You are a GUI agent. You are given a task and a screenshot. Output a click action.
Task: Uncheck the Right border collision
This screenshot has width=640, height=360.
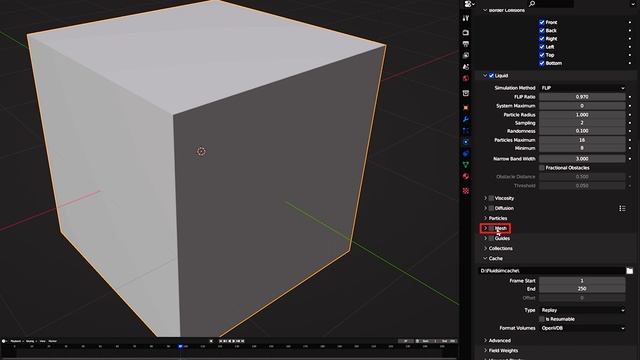tap(542, 39)
